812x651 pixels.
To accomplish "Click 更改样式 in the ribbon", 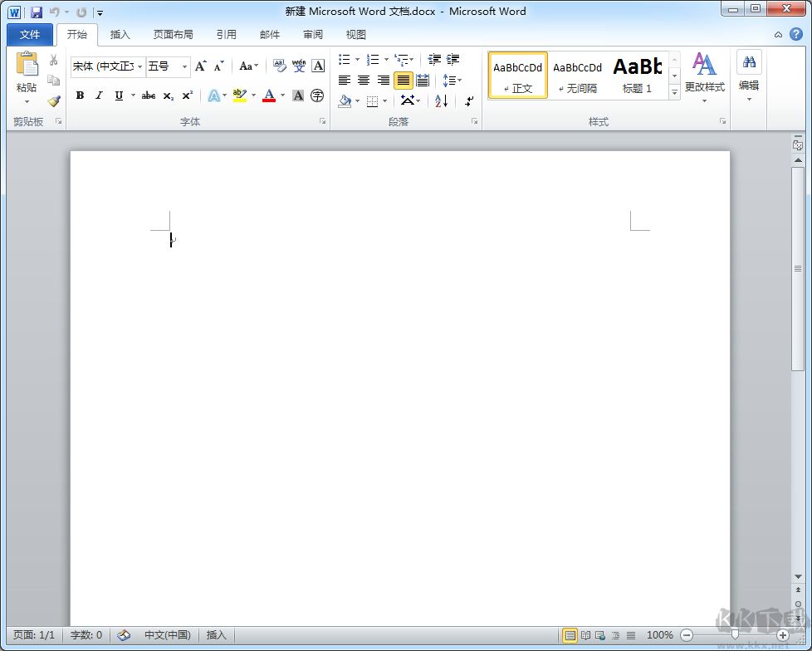I will tap(705, 81).
